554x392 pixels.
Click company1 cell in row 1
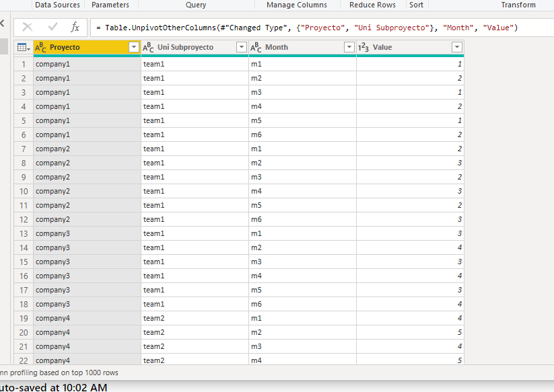(88, 65)
